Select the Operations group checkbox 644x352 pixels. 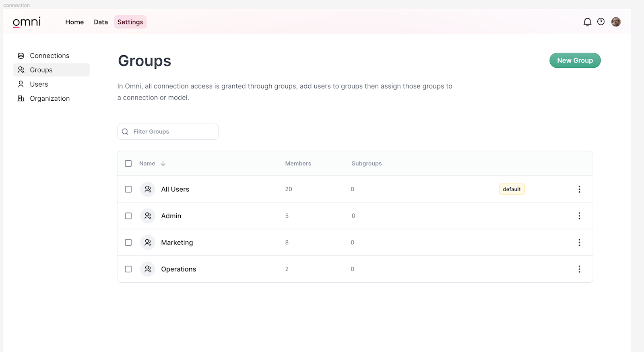tap(128, 269)
